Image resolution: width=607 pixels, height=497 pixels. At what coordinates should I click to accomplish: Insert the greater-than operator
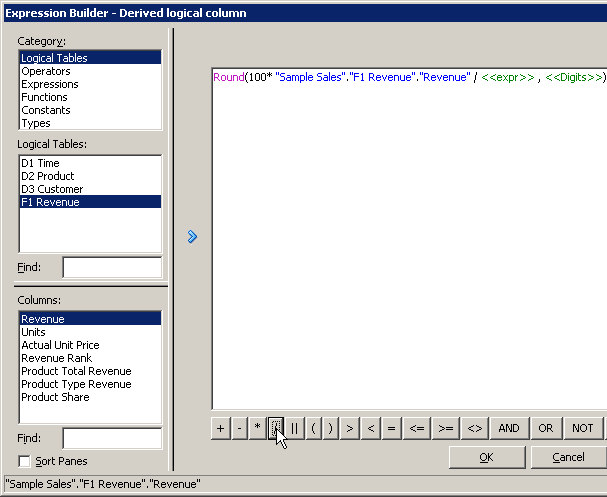(350, 428)
